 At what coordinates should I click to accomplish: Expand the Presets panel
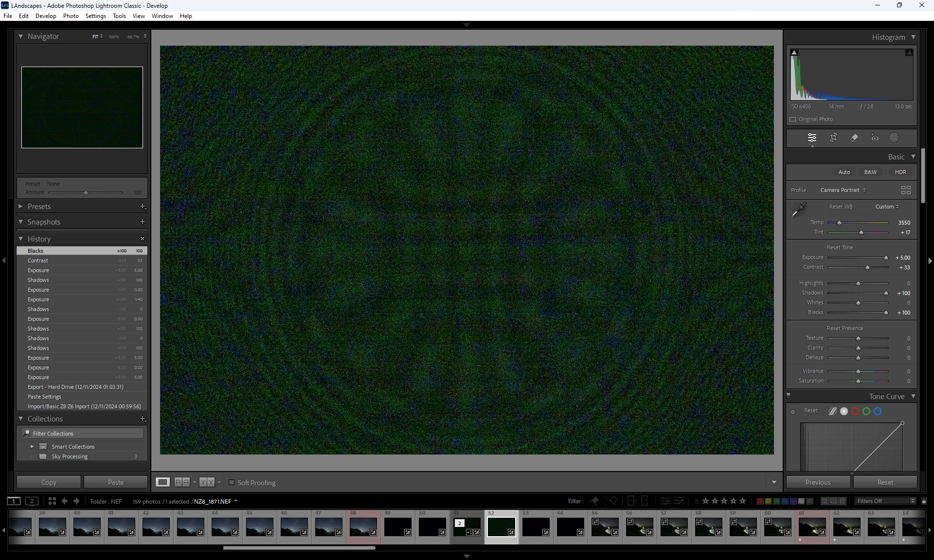point(20,207)
